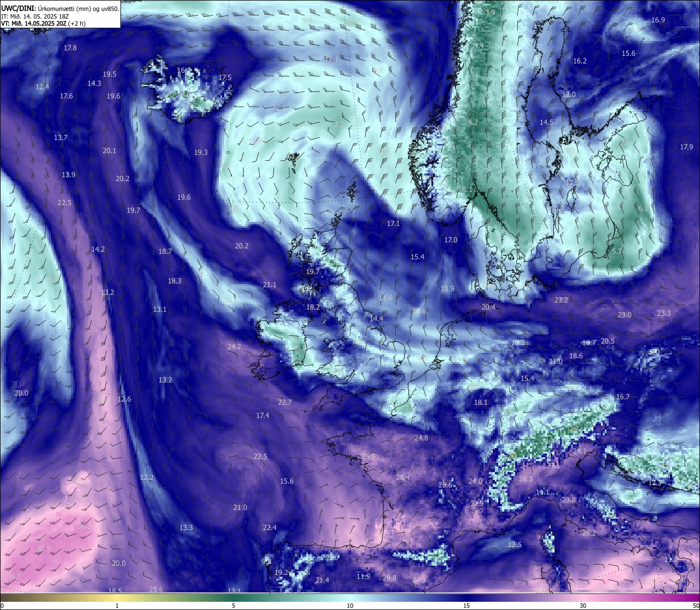Click the 18.6 value on the map
Viewport: 700px width, 610px height.
576,356
